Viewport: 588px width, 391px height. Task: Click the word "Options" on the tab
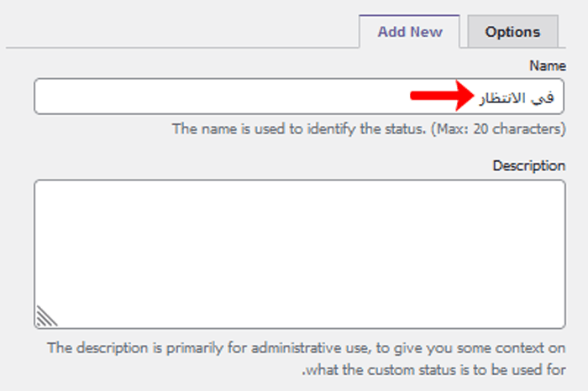pyautogui.click(x=512, y=32)
